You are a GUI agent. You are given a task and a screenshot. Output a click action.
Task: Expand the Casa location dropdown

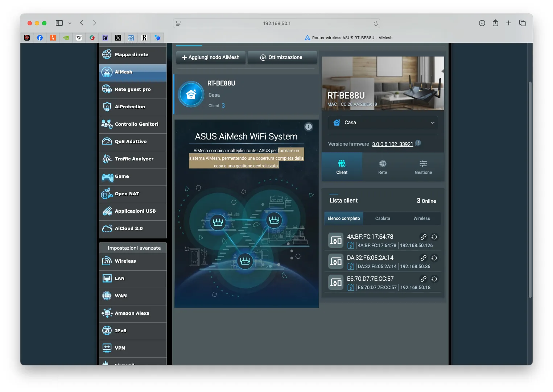(x=383, y=123)
